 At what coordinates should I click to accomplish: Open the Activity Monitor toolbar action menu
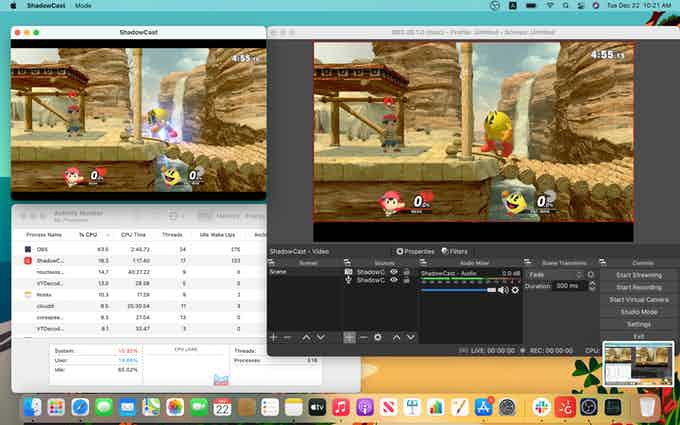(175, 216)
